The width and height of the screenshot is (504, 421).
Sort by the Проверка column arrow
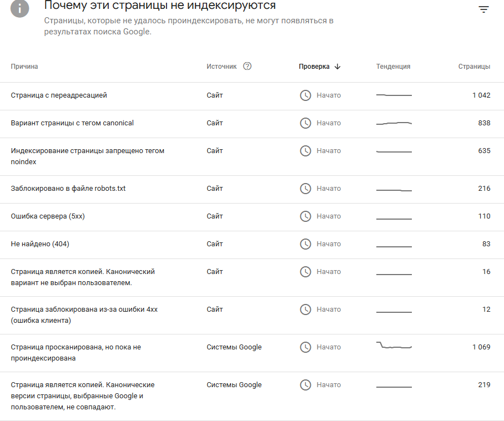[337, 67]
